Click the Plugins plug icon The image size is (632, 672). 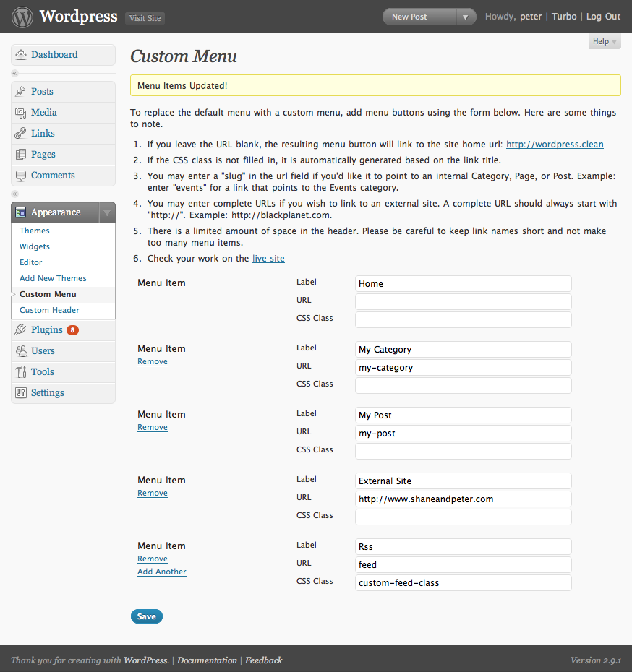click(x=20, y=329)
